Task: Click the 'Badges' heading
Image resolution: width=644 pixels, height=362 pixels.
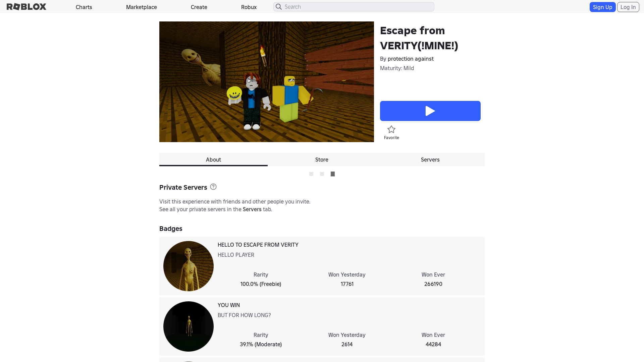Action: click(171, 229)
